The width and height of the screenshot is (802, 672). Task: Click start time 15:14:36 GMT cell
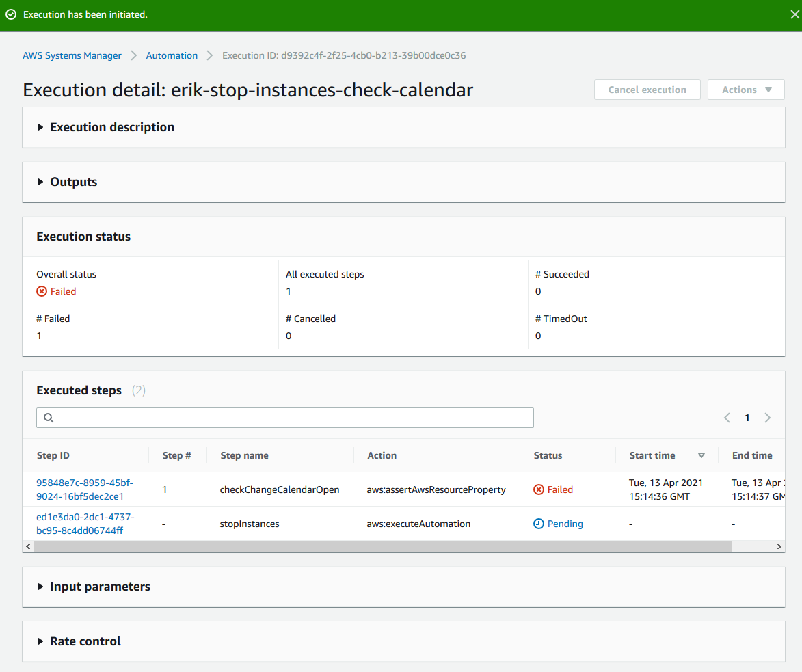pos(666,490)
